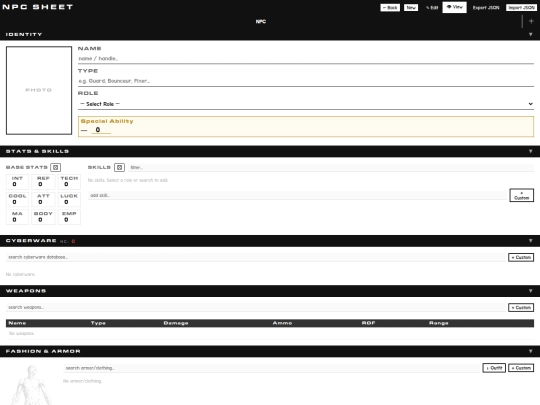Click the dice icon beside Skills

click(x=119, y=167)
